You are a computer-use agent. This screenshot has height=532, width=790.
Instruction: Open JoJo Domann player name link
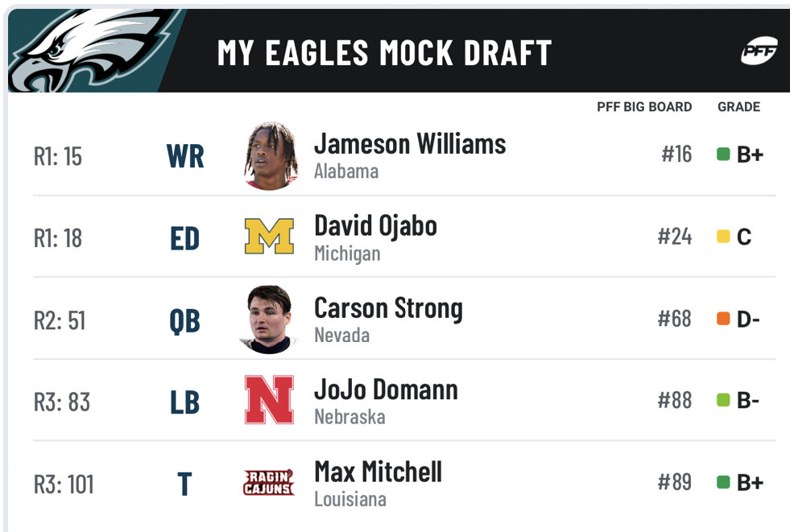point(386,390)
